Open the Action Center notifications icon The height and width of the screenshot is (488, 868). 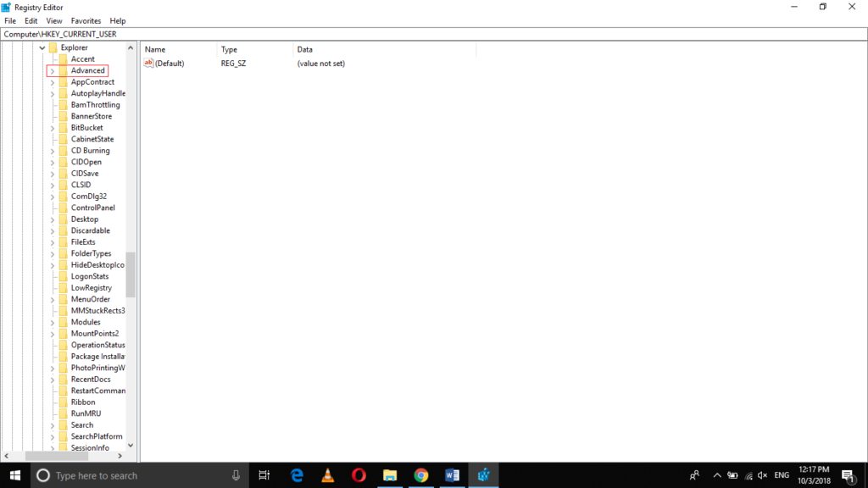851,474
